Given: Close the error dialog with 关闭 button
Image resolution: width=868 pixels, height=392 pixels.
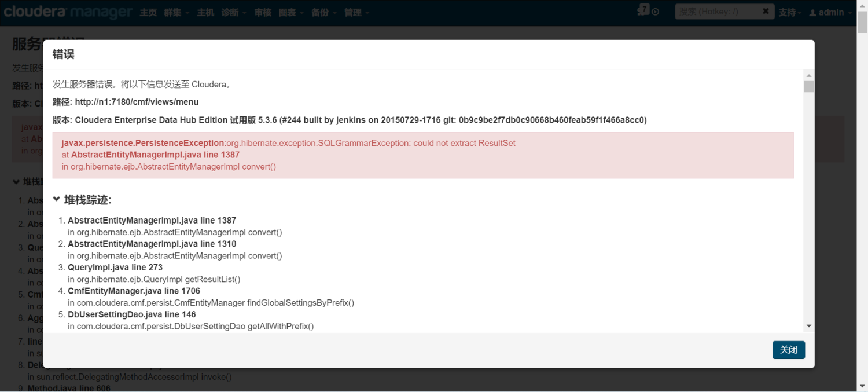Looking at the screenshot, I should [x=788, y=350].
